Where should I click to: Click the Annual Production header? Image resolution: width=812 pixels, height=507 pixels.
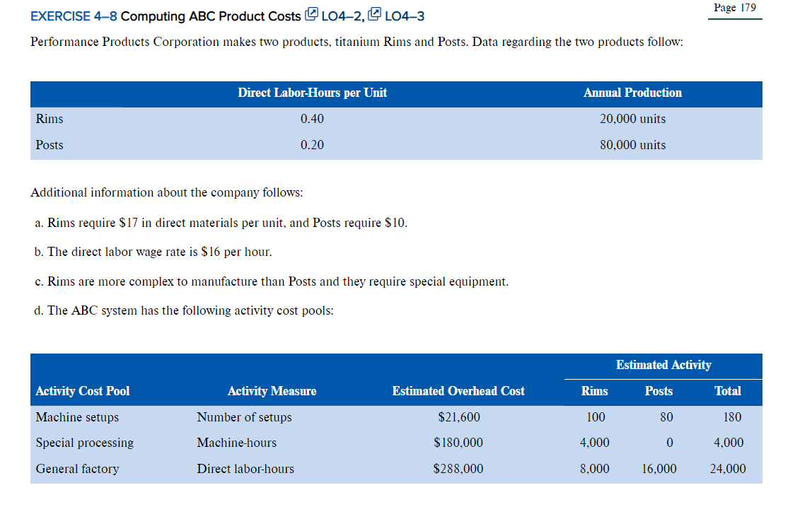click(x=632, y=93)
